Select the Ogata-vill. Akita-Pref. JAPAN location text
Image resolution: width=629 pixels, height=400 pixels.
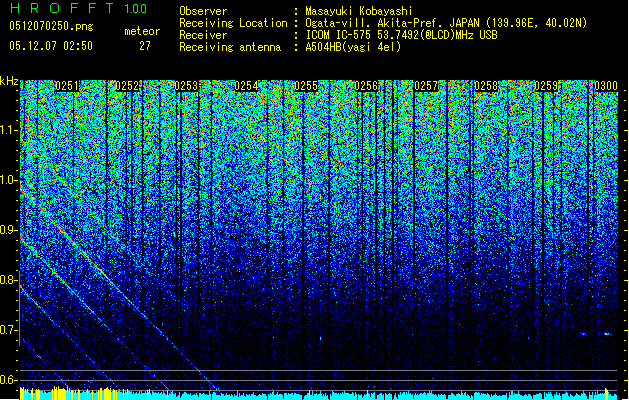pyautogui.click(x=446, y=23)
